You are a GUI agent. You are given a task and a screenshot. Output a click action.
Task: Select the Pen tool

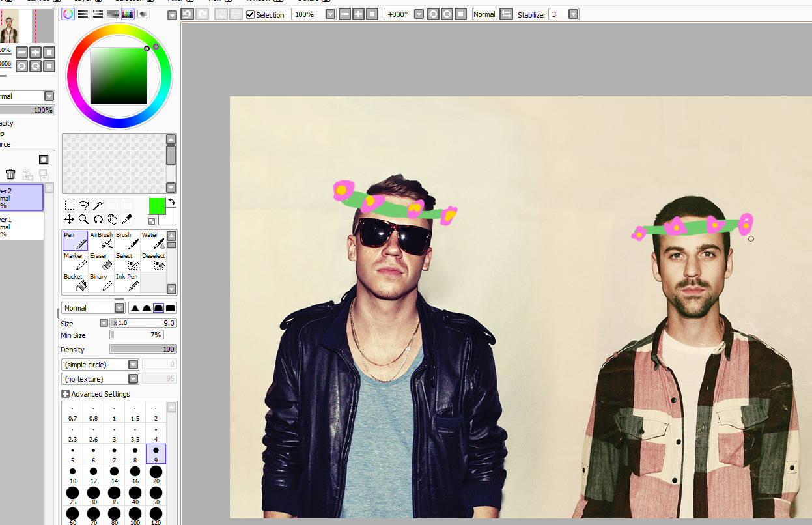(x=76, y=240)
